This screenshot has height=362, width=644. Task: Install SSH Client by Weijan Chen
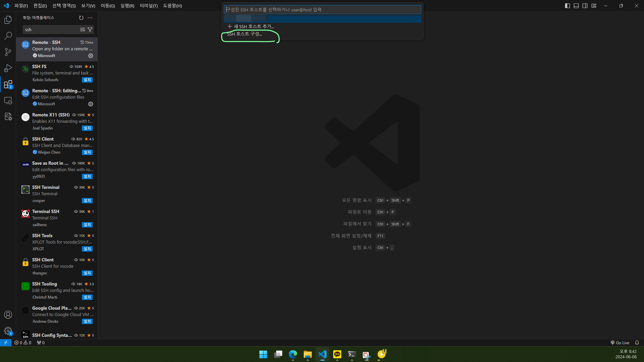tap(87, 152)
